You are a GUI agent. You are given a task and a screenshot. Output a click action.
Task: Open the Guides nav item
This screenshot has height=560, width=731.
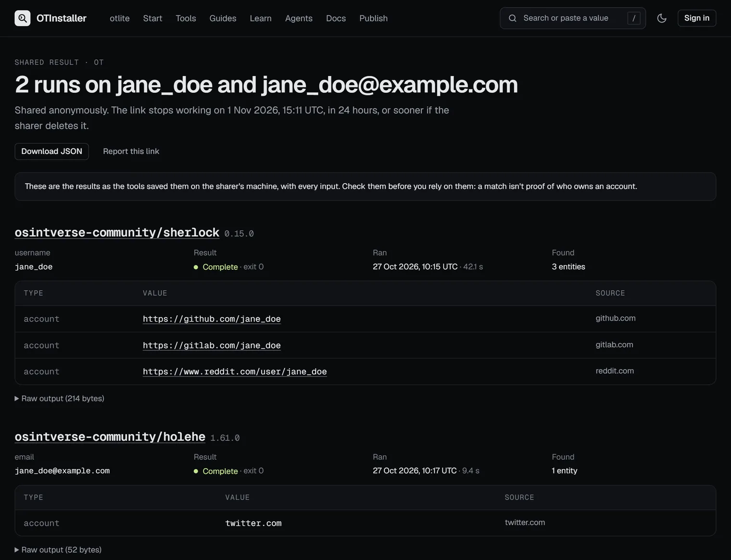223,18
